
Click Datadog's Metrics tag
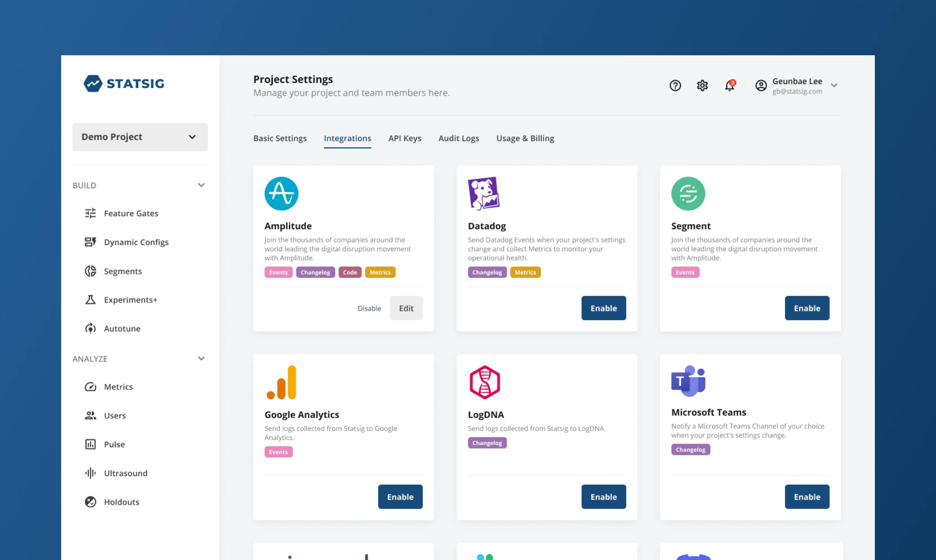tap(525, 272)
